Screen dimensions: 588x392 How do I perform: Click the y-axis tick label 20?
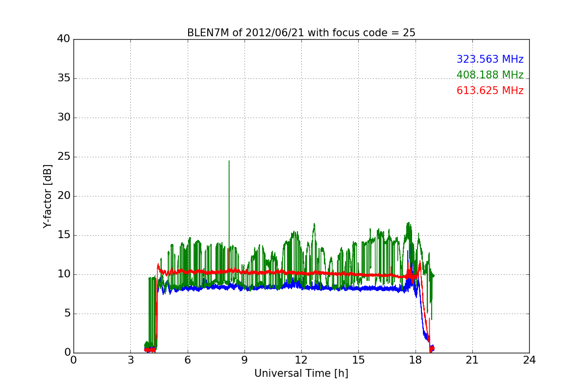tap(63, 196)
